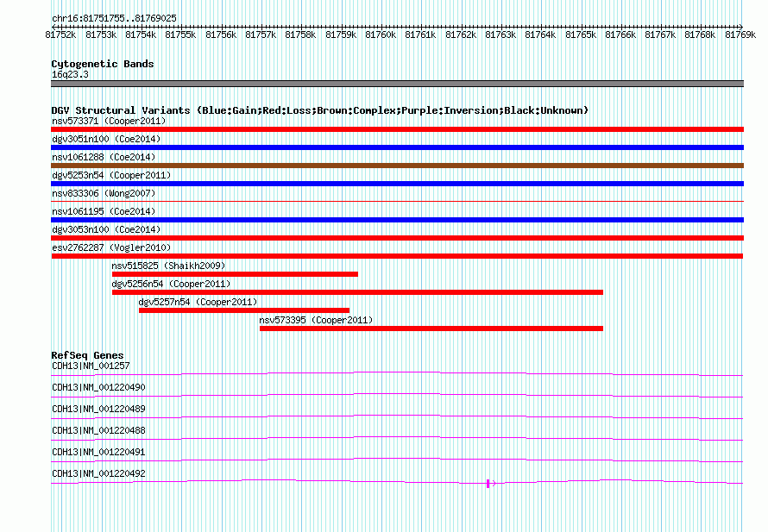Click the CDH13|NM_001220488 magenta transcript line
The image size is (768, 532).
point(397,438)
